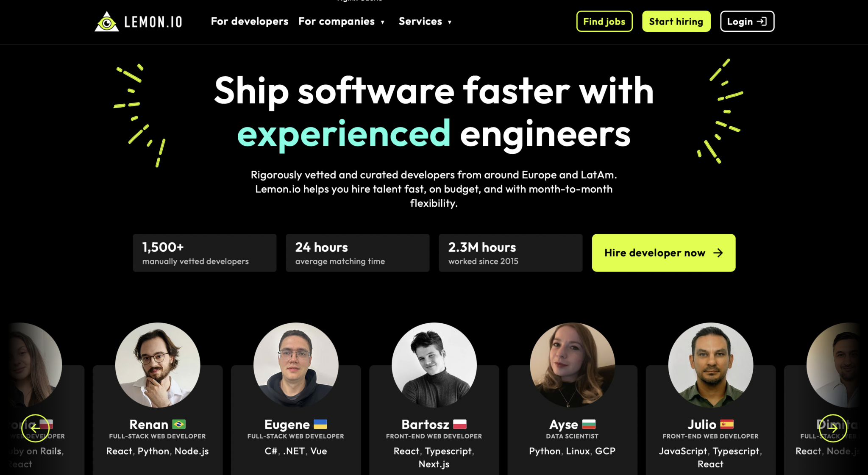Click the Start hiring button
The height and width of the screenshot is (475, 868).
pos(676,21)
